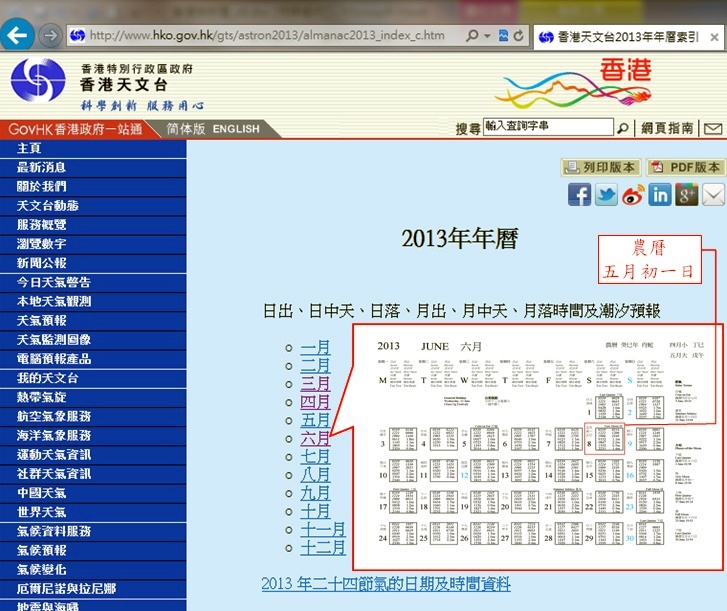Click the PDF版本 button
Screen dimensions: 727x611
coord(685,167)
